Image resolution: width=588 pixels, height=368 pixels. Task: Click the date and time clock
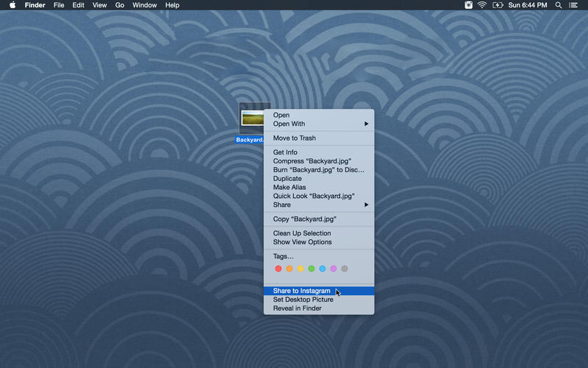[x=529, y=5]
